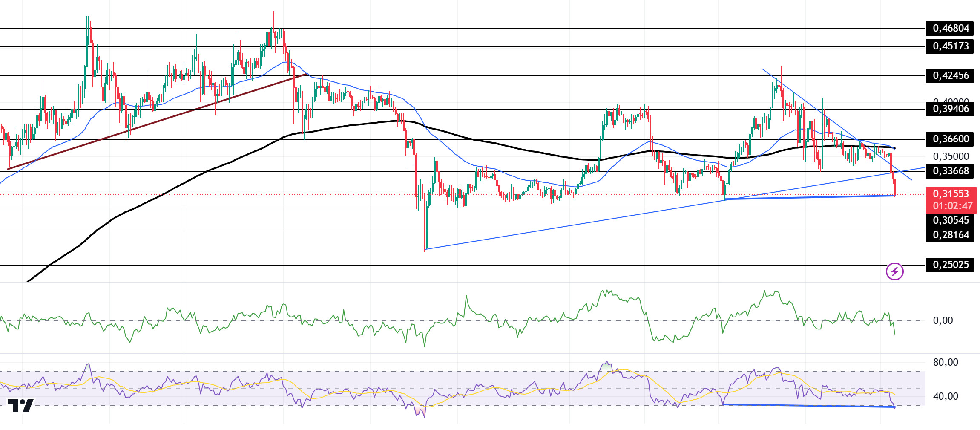Click the 01:02:47 candle countdown timer
The height and width of the screenshot is (430, 980).
coord(953,206)
